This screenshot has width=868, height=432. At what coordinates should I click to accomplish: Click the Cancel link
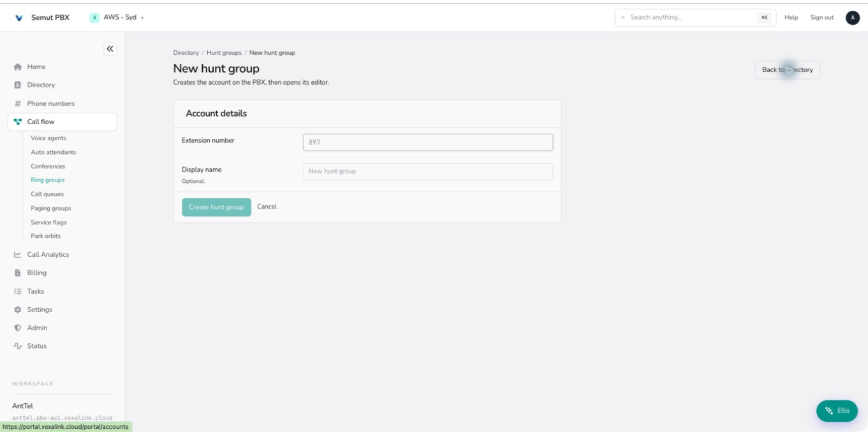point(267,206)
